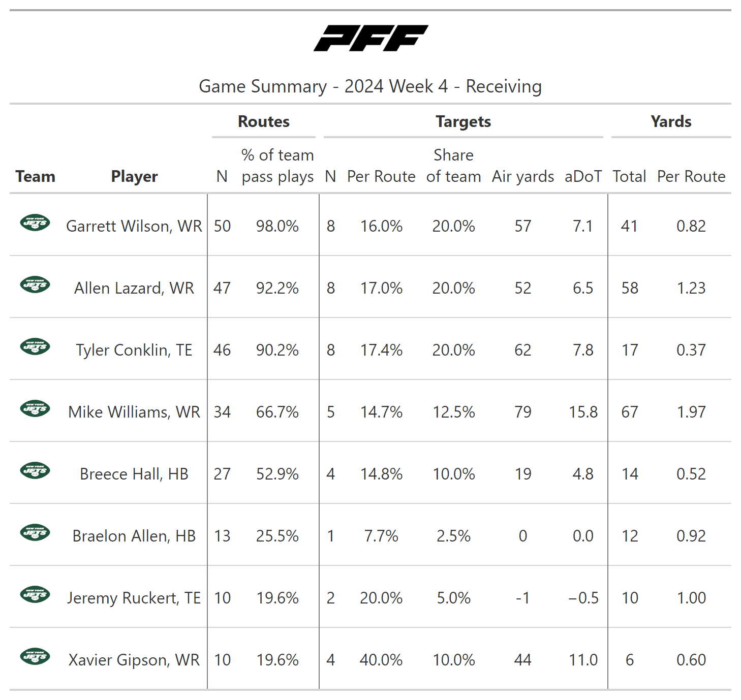The width and height of the screenshot is (741, 700).
Task: Select the Yards column group header
Action: click(671, 122)
